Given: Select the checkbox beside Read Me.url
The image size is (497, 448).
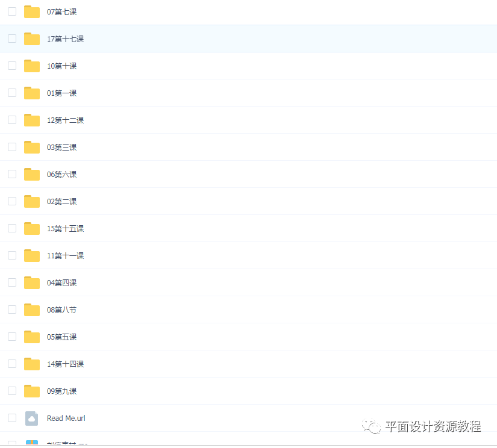Looking at the screenshot, I should point(12,418).
